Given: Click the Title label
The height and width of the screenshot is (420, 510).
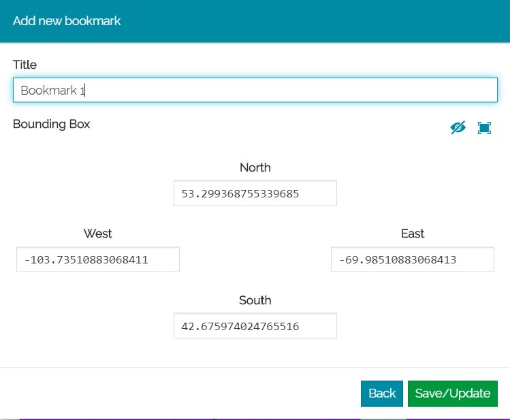Looking at the screenshot, I should coord(25,65).
